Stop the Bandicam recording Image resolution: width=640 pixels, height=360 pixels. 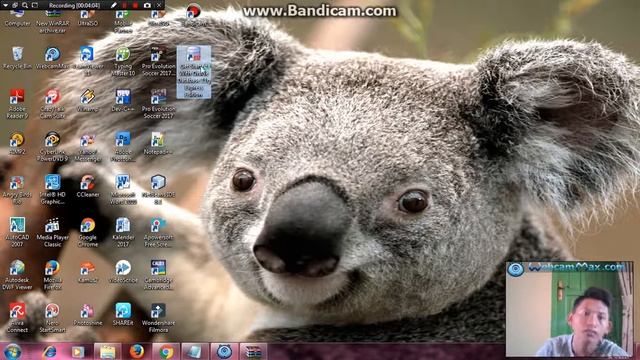135,5
